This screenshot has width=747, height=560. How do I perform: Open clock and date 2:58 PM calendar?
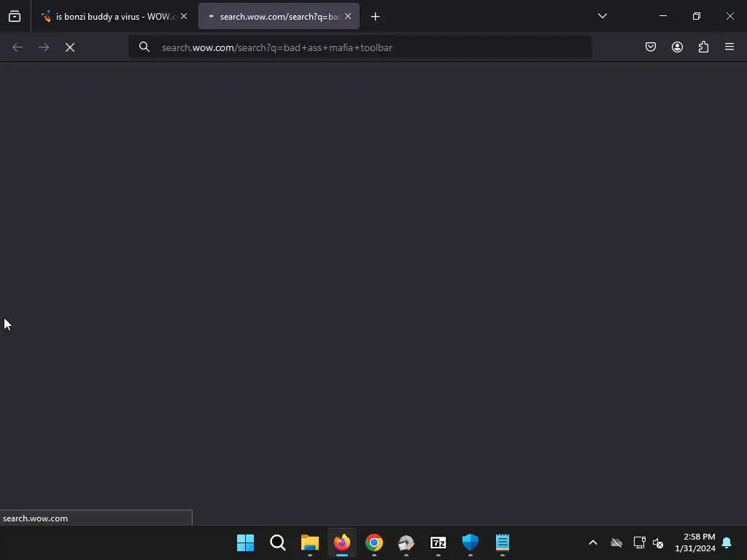pyautogui.click(x=695, y=542)
